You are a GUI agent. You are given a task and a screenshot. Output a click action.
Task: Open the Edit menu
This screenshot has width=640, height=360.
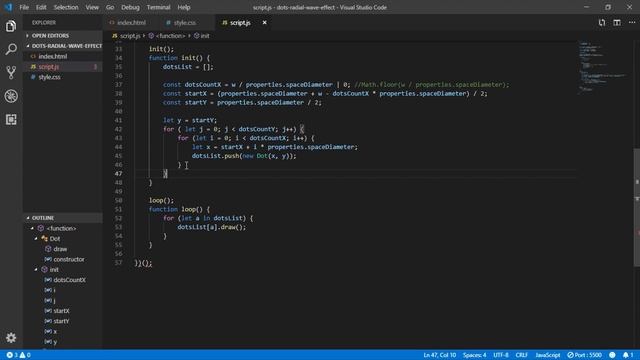41,7
